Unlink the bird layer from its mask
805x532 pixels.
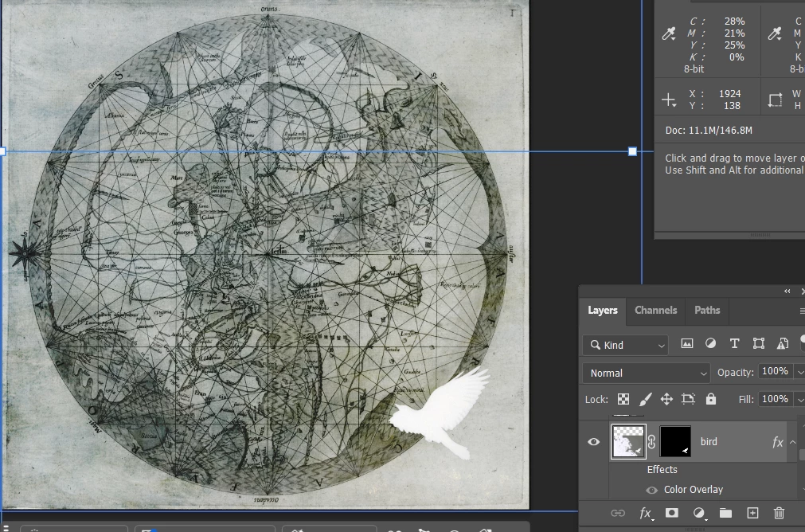651,442
